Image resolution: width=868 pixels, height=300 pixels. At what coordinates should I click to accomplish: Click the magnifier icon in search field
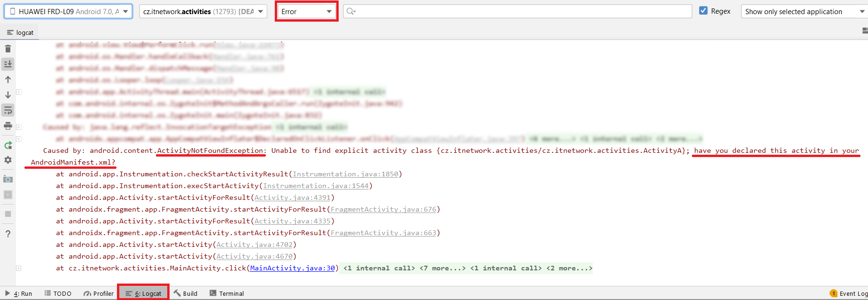(x=351, y=11)
